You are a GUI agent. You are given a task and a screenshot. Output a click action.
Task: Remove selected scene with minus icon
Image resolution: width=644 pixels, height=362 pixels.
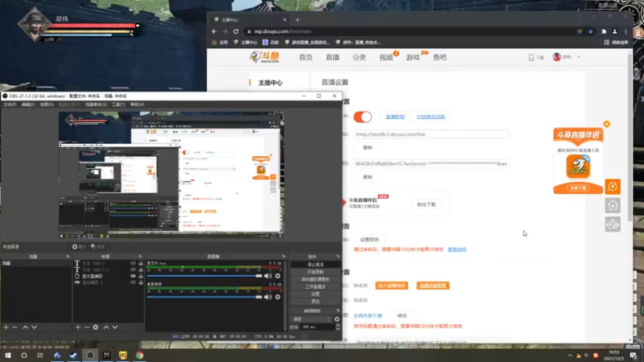click(x=14, y=327)
